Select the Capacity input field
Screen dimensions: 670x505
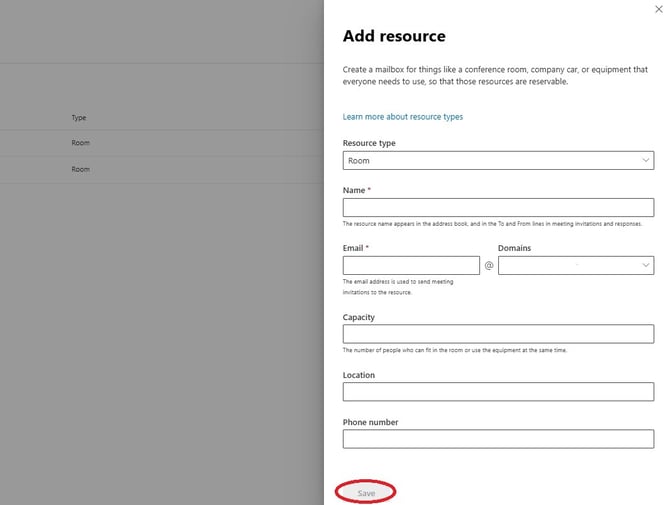pos(497,334)
